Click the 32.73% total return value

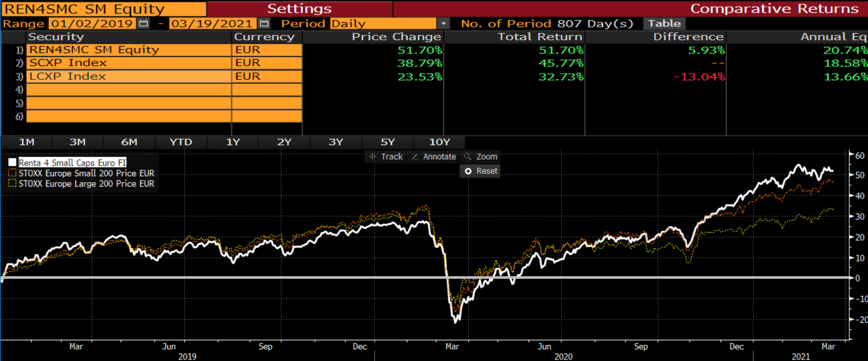tap(561, 77)
